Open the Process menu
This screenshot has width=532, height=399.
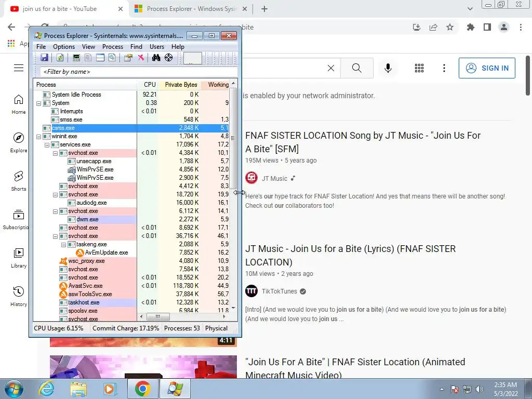click(113, 46)
